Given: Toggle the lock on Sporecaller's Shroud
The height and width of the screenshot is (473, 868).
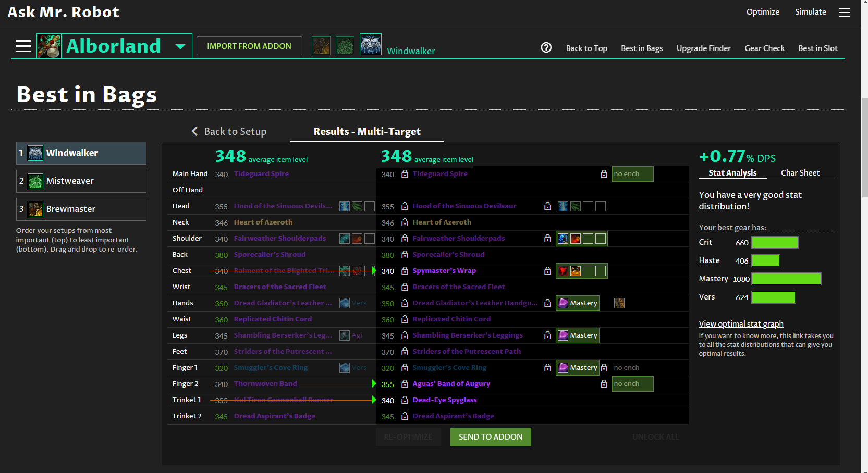Looking at the screenshot, I should click(x=405, y=255).
